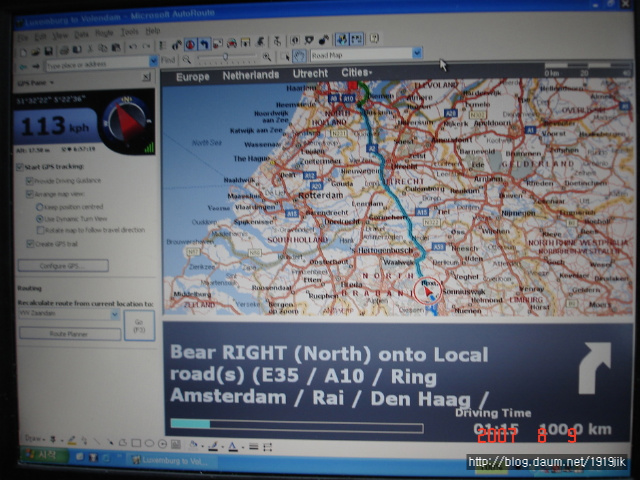The width and height of the screenshot is (640, 480).
Task: Click the red car toolbar icon
Action: 231,42
